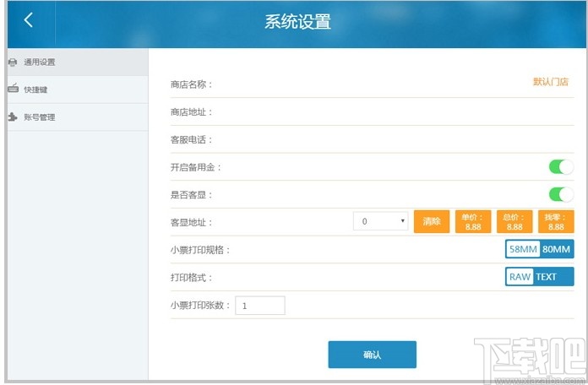Click the 总价 8.88 test button

(514, 221)
